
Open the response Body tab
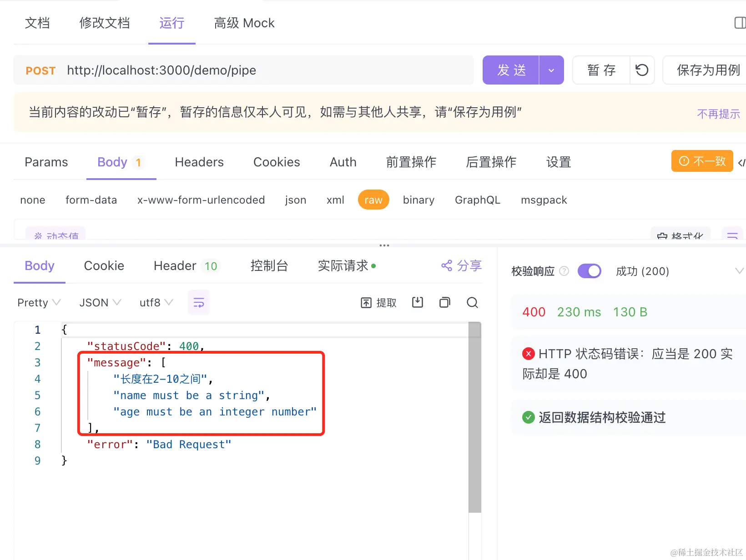[x=40, y=266]
